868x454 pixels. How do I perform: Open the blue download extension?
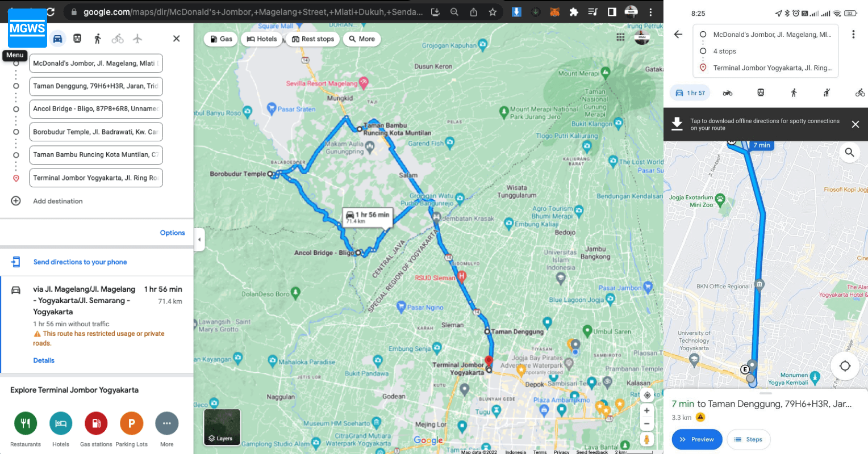coord(516,12)
